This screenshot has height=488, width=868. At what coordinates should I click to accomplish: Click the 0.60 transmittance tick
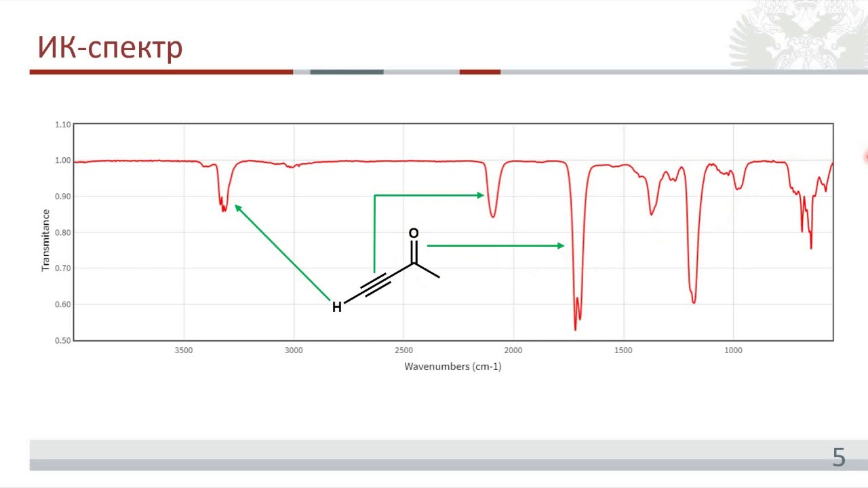(x=62, y=304)
